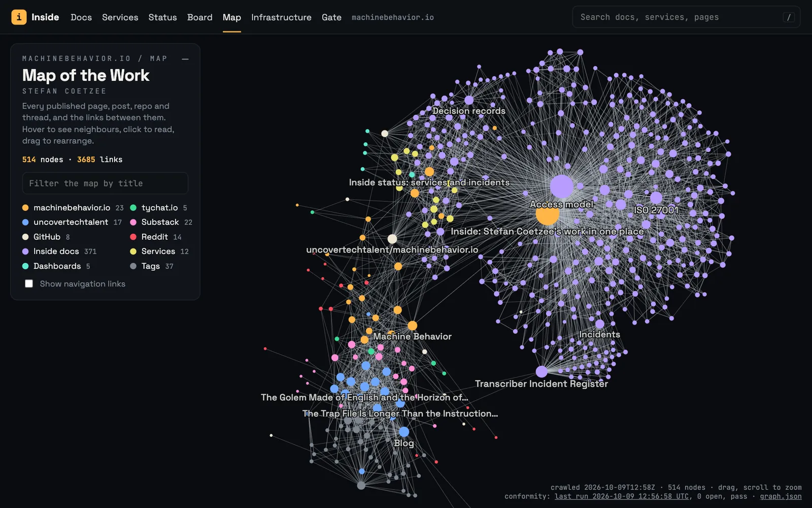Click the 3685 links count text
812x508 pixels.
click(100, 160)
